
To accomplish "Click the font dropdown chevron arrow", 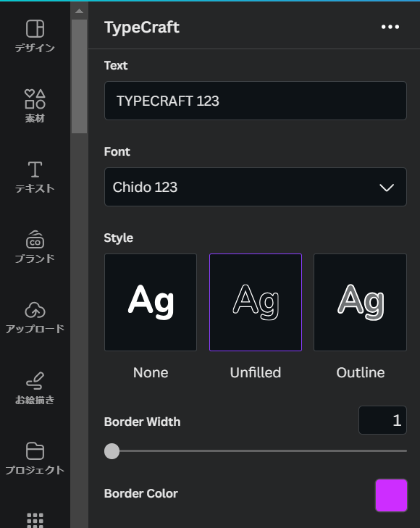I will tap(387, 188).
